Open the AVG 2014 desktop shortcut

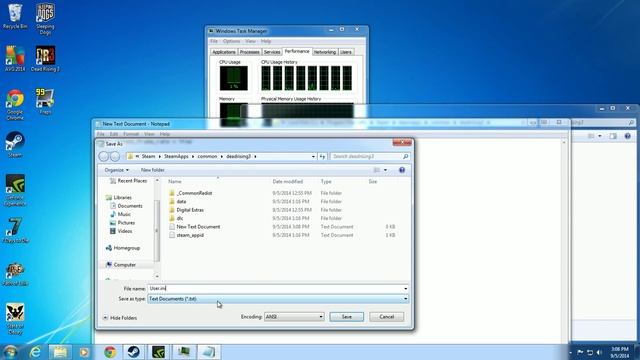(15, 59)
